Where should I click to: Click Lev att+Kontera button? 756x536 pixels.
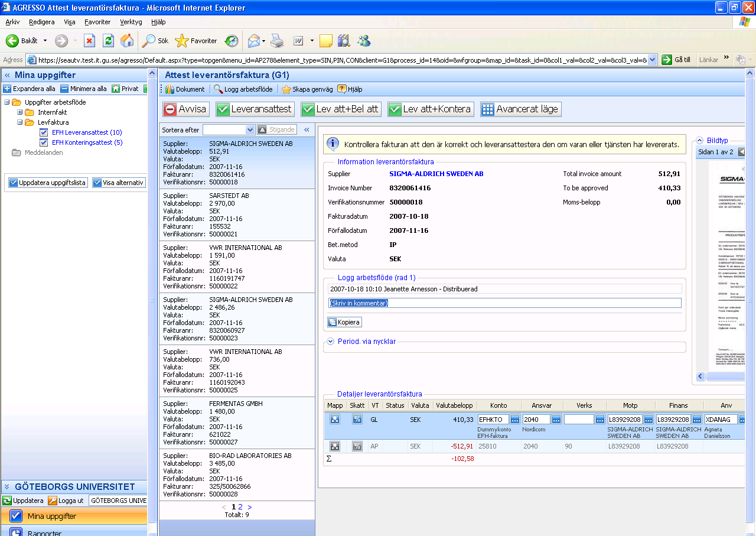(x=431, y=109)
